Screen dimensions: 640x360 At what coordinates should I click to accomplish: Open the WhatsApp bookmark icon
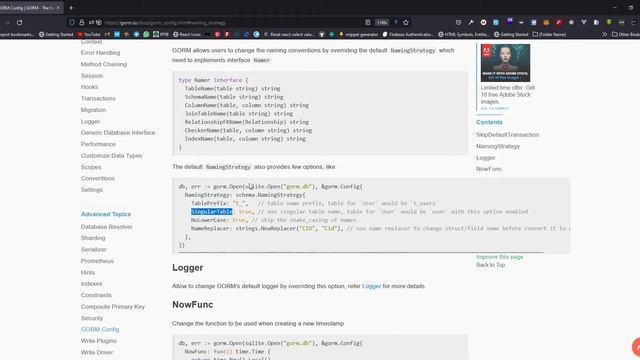tap(146, 34)
